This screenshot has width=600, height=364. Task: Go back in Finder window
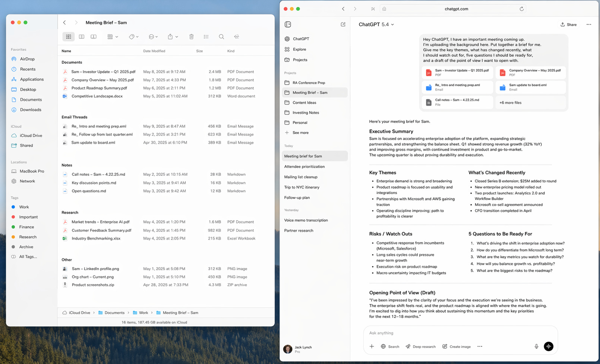[64, 22]
